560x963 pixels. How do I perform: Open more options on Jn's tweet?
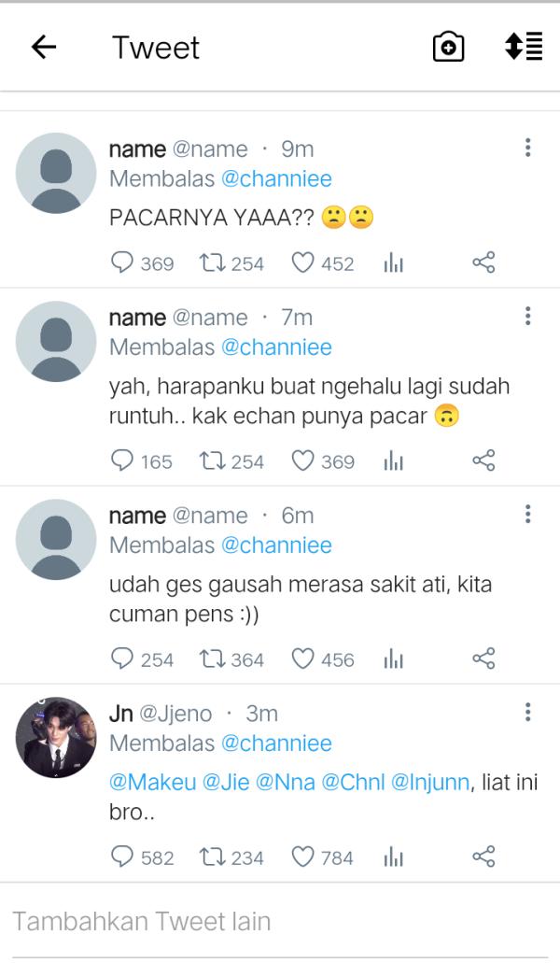pos(527,712)
